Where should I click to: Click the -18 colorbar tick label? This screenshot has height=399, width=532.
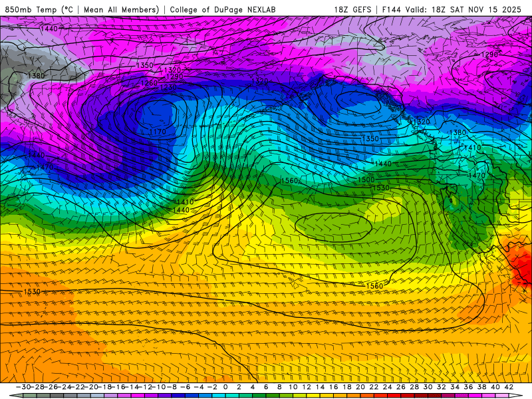[105, 387]
